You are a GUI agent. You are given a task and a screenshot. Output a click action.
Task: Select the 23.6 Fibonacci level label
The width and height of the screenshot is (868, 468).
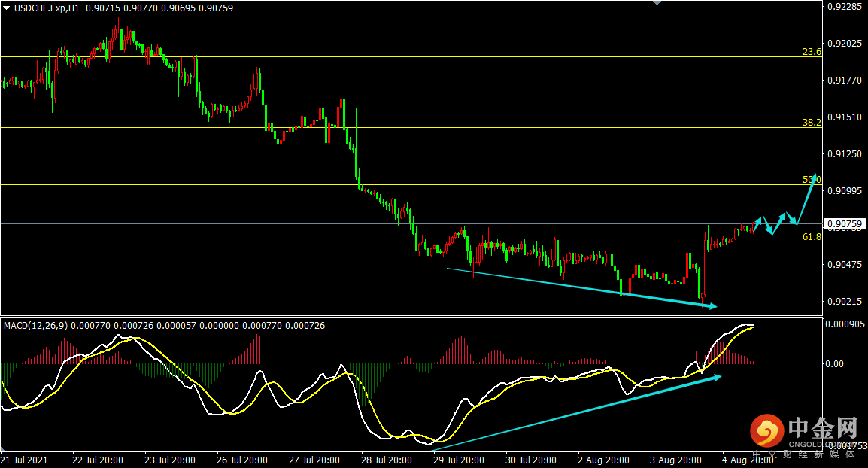pos(812,52)
